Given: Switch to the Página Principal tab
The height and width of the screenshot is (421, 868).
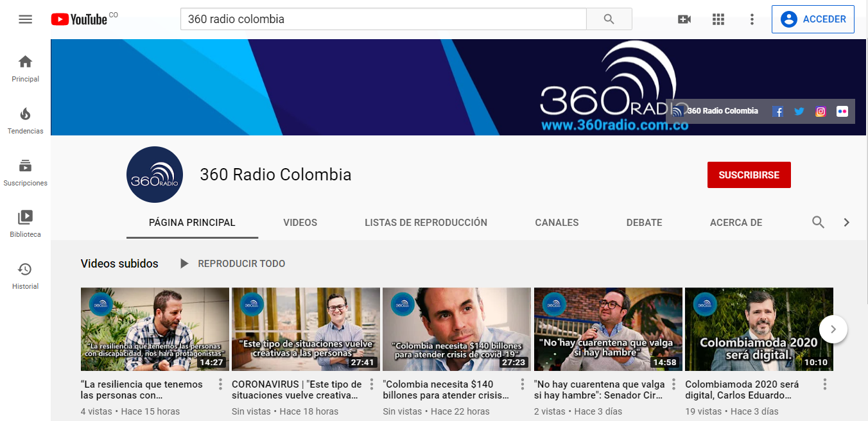Looking at the screenshot, I should tap(192, 223).
